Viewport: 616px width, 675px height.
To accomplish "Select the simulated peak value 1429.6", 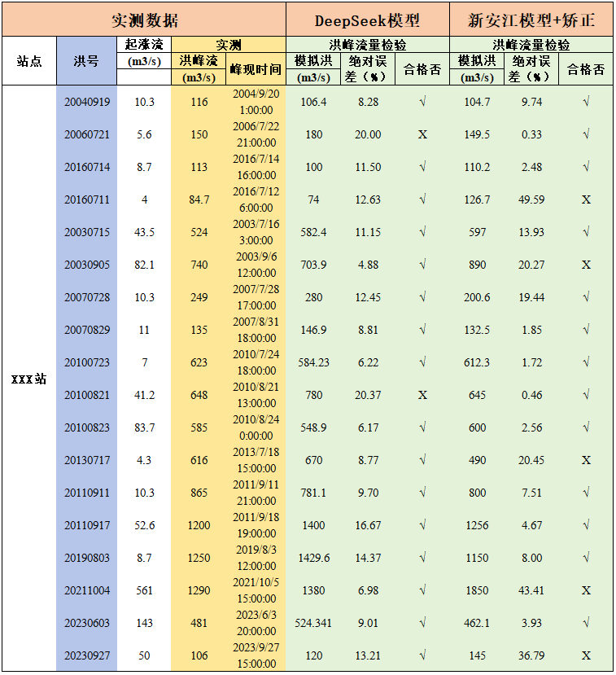I will pos(313,558).
